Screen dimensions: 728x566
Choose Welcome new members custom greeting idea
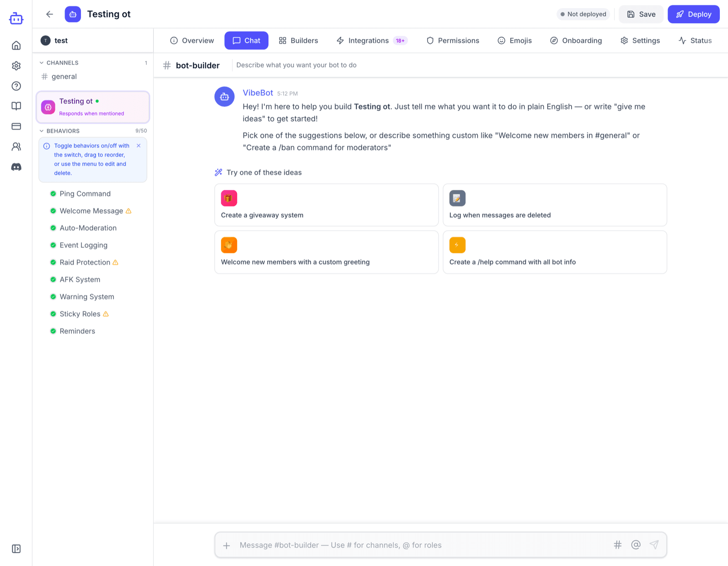(326, 252)
